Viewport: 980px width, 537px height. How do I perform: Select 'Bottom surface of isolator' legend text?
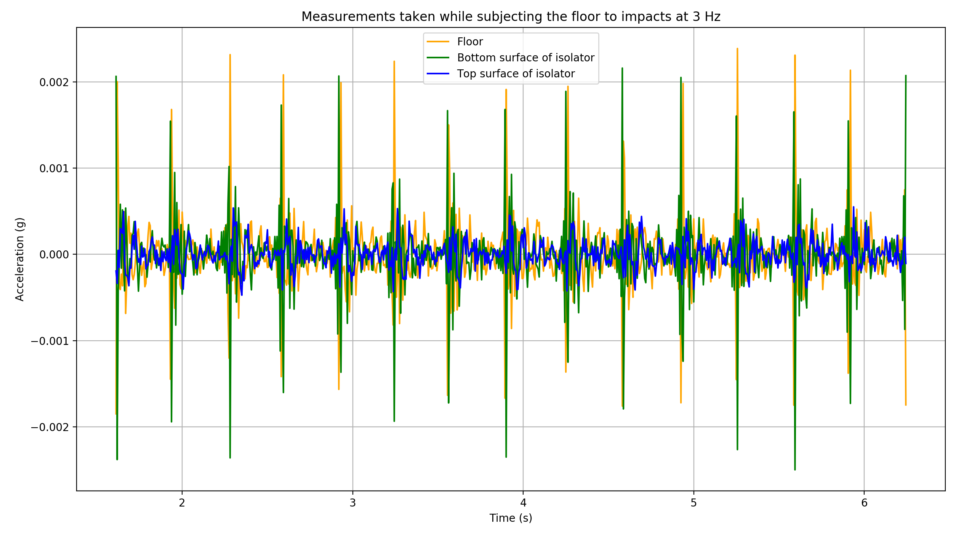point(525,58)
